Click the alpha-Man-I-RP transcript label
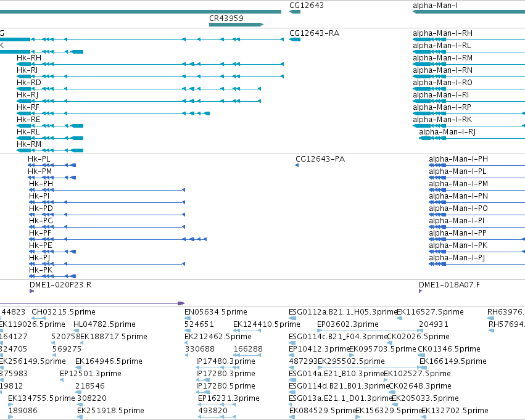525x420 pixels. (442, 107)
